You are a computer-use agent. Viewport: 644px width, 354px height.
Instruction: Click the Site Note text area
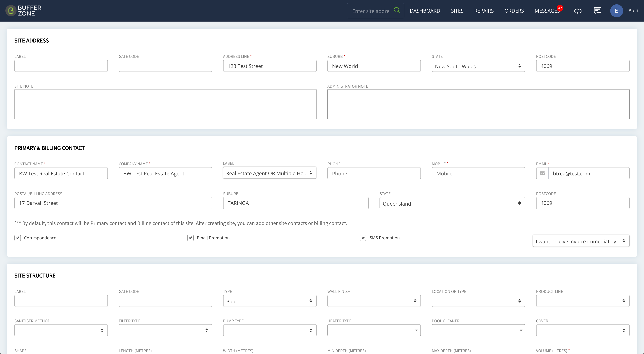click(x=165, y=104)
